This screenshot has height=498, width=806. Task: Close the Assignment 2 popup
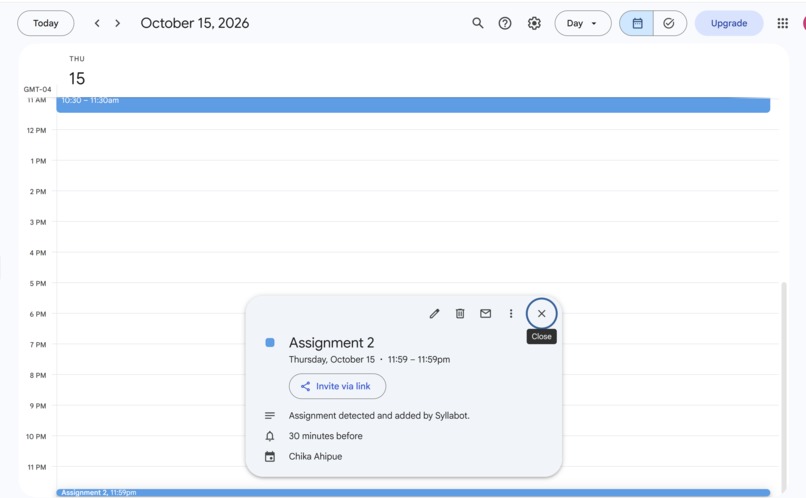coord(541,313)
